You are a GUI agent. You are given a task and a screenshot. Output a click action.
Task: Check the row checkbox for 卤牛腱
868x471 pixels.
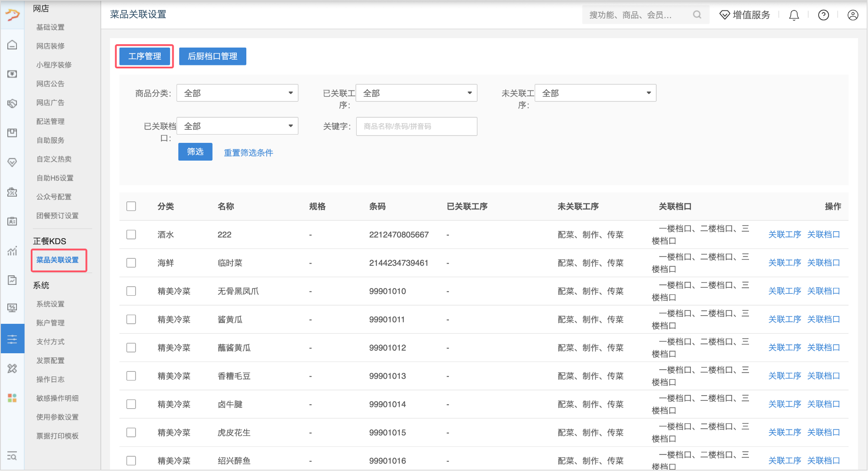[x=131, y=404]
